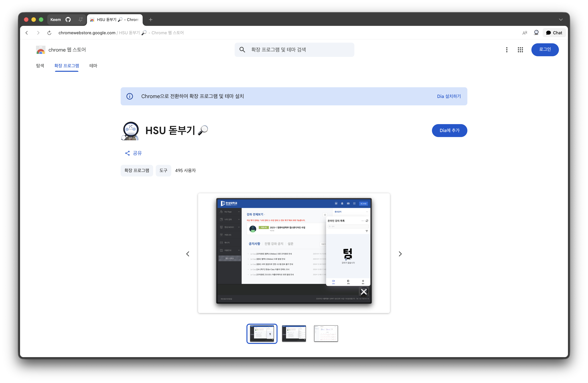The width and height of the screenshot is (588, 383).
Task: Click the info icon in banner
Action: tap(130, 96)
